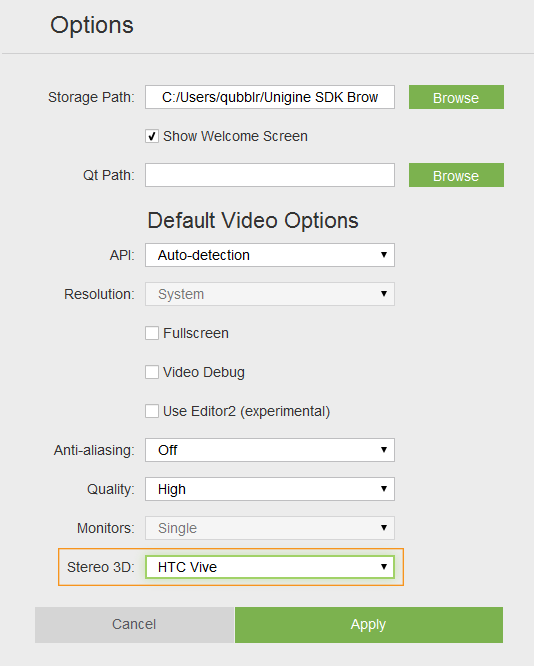534x666 pixels.
Task: Uncheck Show Welcome Screen checkbox
Action: point(152,136)
